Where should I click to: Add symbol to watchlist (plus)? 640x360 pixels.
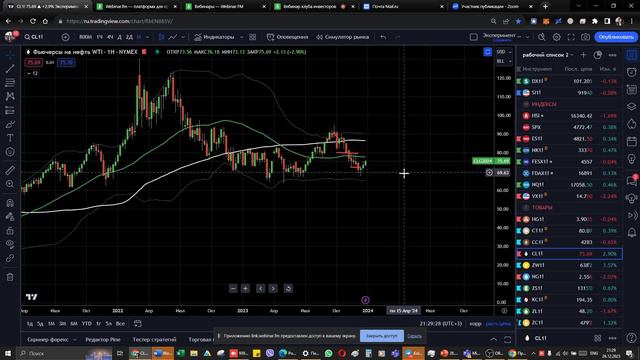pos(583,55)
